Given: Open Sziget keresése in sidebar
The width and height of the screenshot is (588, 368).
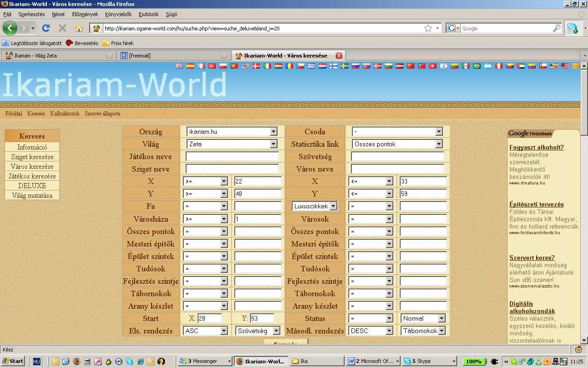Looking at the screenshot, I should pyautogui.click(x=32, y=157).
